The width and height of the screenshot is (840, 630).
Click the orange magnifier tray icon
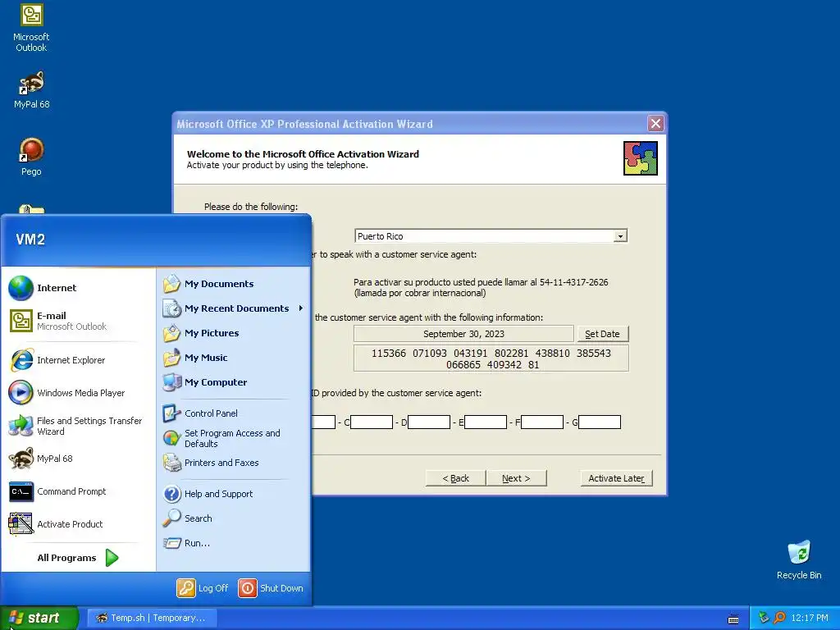tap(779, 618)
